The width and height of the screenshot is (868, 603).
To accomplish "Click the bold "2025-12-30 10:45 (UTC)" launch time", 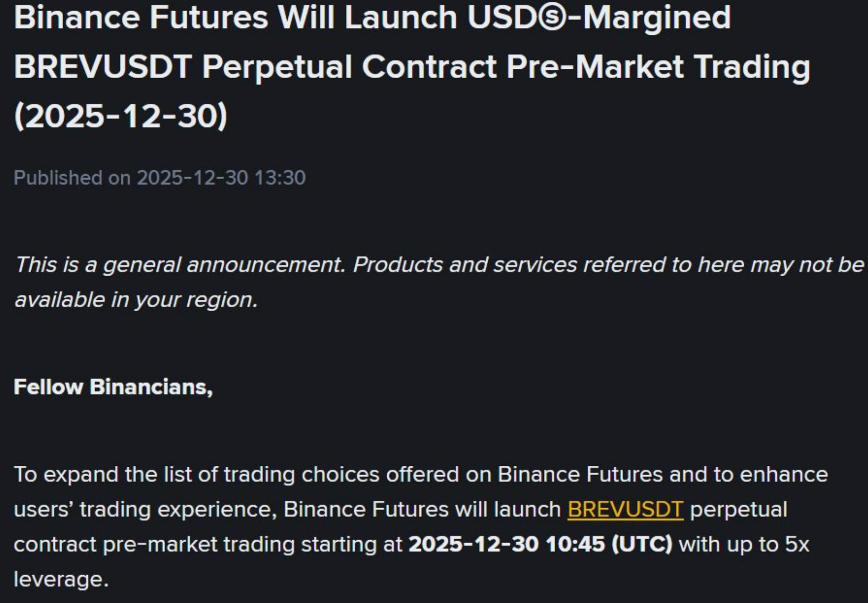I will point(540,544).
